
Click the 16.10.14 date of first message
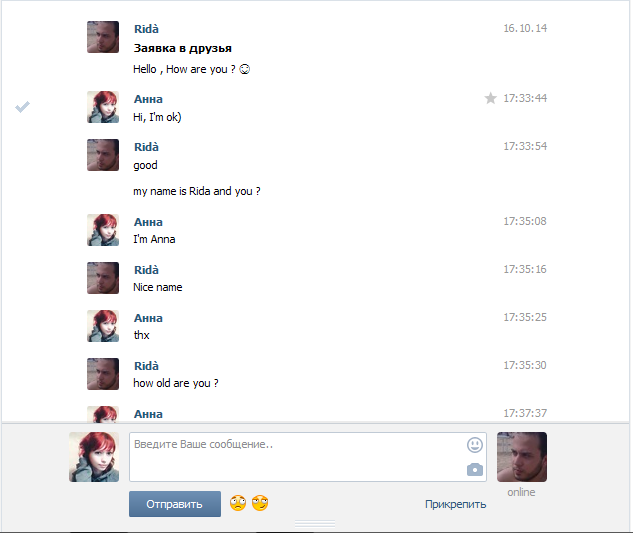(525, 28)
